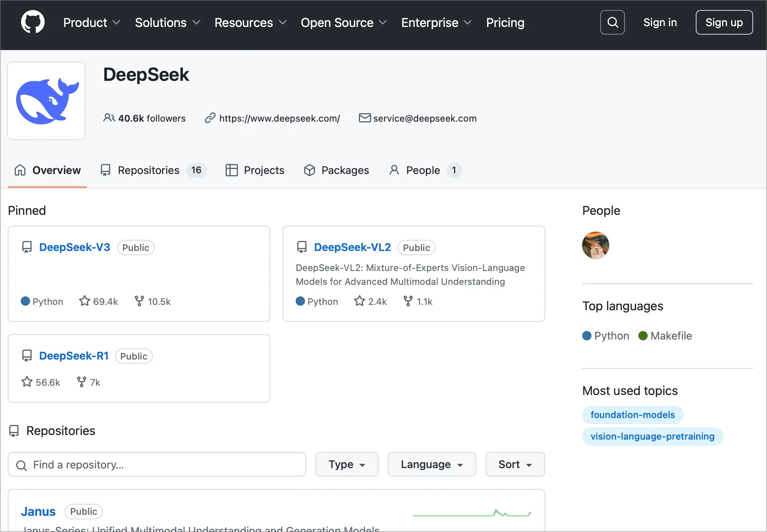Click the GitHub logo icon
Image resolution: width=767 pixels, height=532 pixels.
coord(33,22)
